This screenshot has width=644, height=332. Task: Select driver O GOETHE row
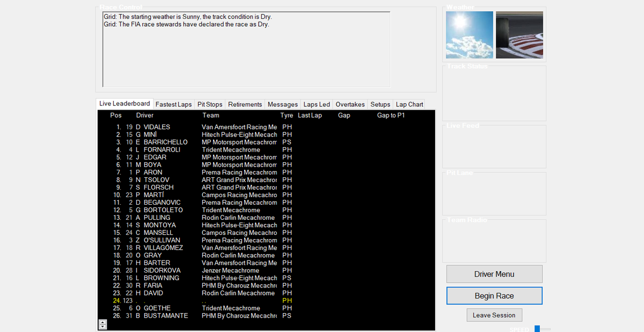(x=266, y=307)
